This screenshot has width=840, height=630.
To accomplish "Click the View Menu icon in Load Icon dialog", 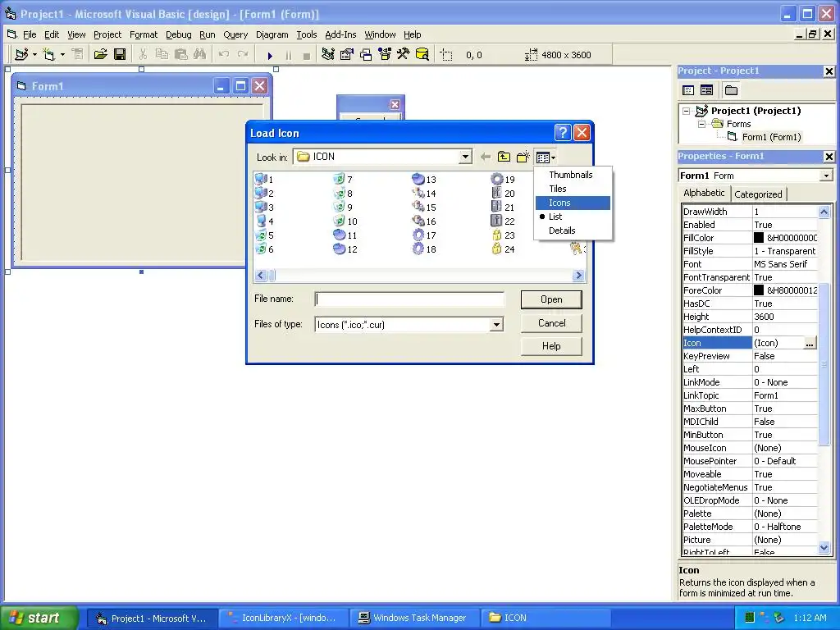I will [x=546, y=157].
